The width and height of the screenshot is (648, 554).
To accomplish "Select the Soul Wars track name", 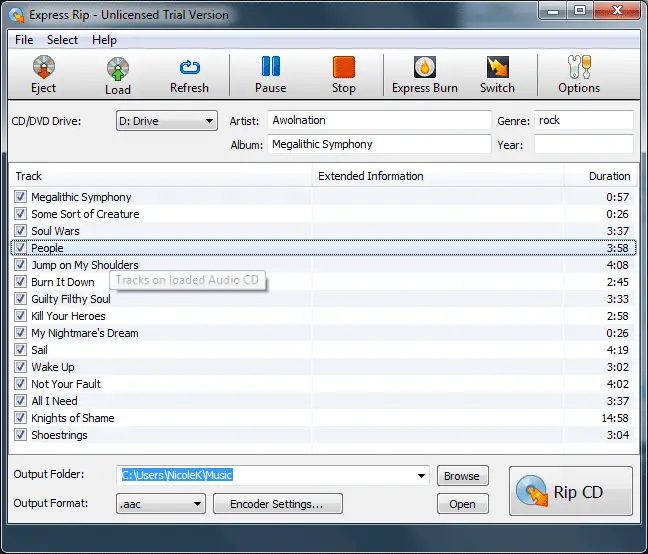I will coord(55,231).
